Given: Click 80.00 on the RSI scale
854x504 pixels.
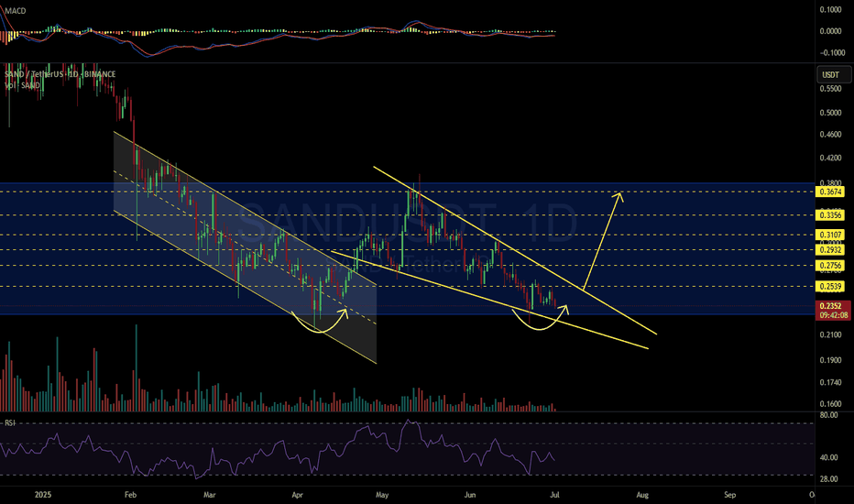Looking at the screenshot, I should (x=829, y=415).
